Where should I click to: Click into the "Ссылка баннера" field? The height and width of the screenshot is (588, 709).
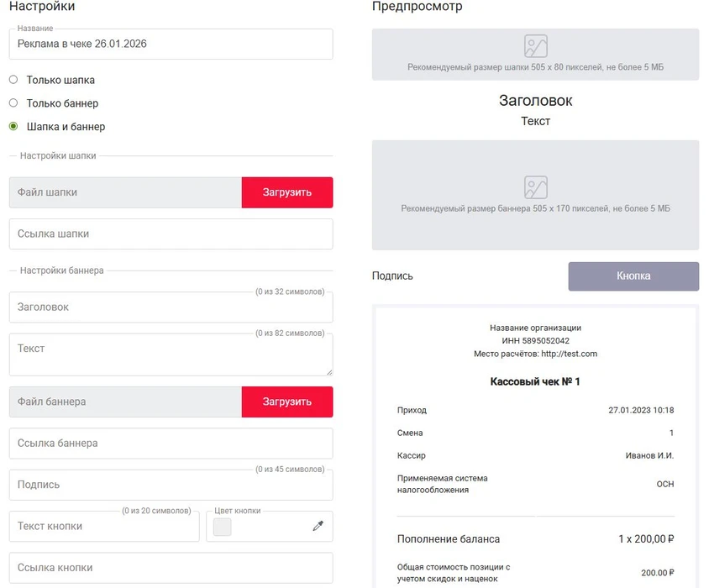pos(171,444)
